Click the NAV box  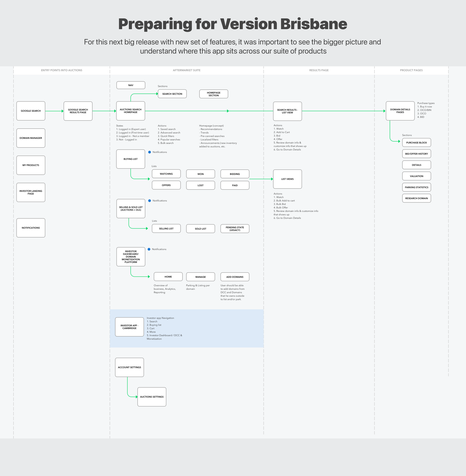(x=131, y=85)
